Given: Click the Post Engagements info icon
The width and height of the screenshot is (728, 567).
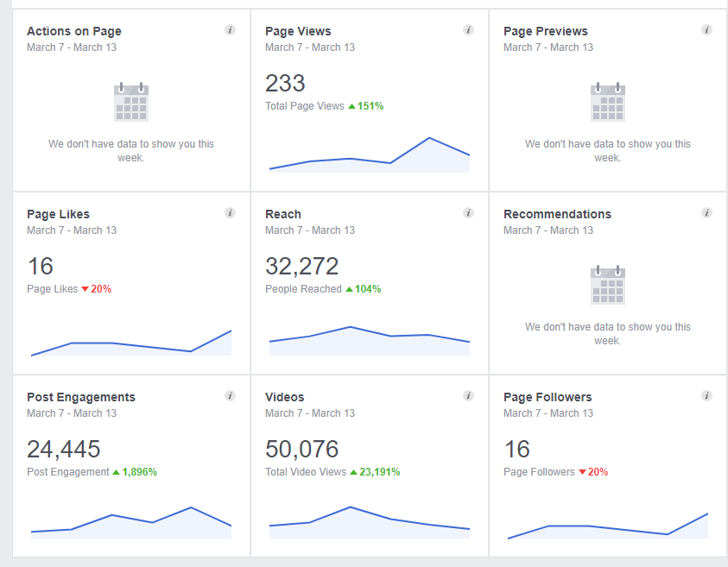Looking at the screenshot, I should coord(230,396).
